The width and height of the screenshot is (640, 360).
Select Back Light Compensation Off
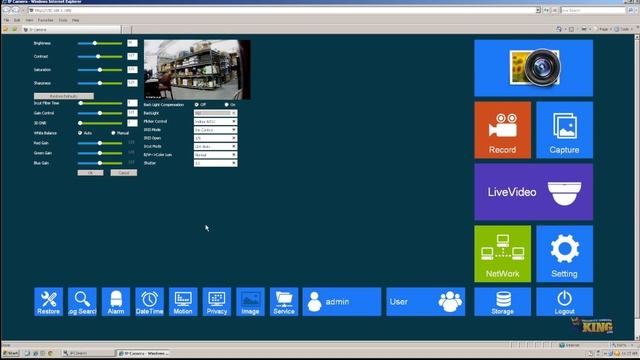pos(197,105)
